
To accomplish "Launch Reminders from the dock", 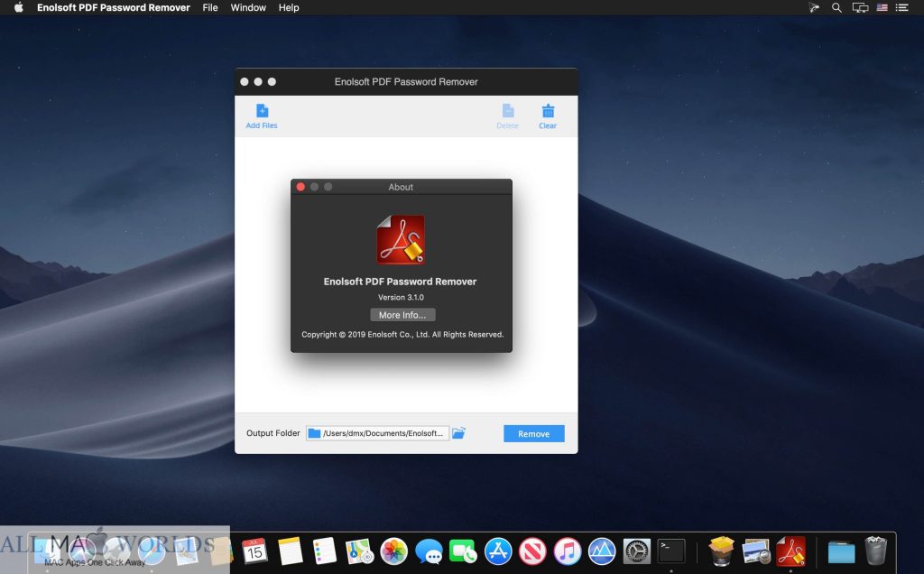I will (324, 551).
